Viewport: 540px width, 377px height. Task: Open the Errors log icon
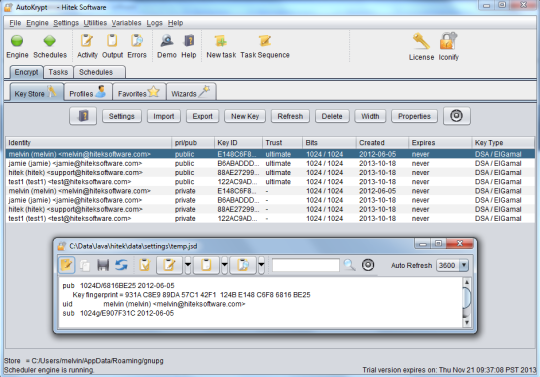137,41
